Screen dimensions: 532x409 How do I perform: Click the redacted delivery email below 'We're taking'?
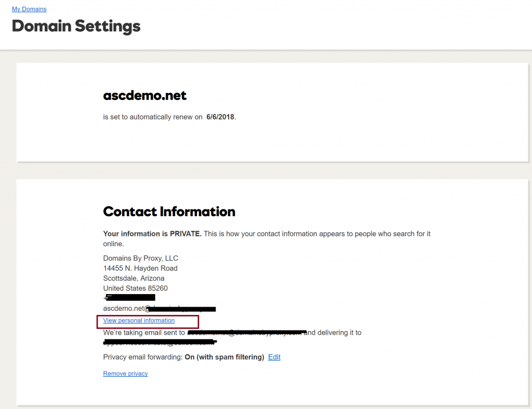point(159,342)
